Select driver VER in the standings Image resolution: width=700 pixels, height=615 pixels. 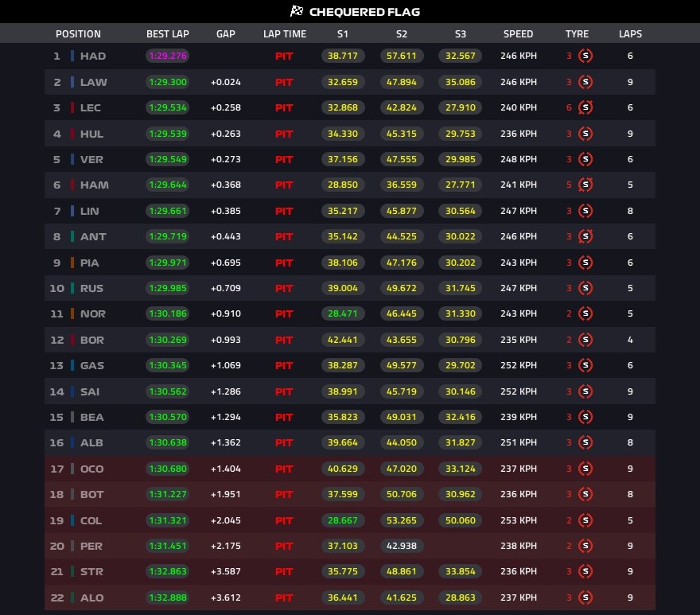pos(91,159)
